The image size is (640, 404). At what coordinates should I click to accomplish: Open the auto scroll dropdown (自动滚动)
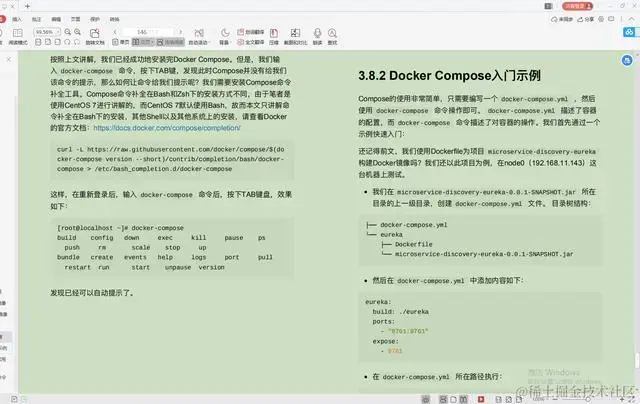point(199,36)
